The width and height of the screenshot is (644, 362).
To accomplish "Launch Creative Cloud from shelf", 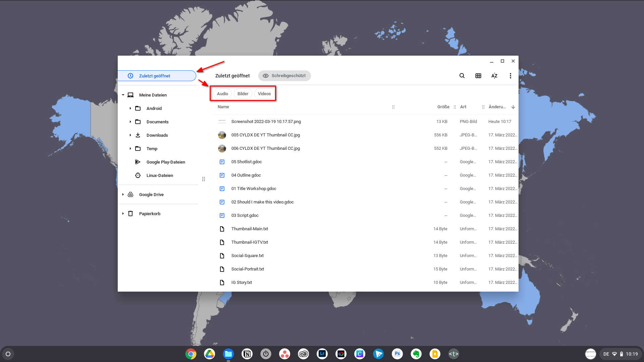I will click(x=304, y=354).
